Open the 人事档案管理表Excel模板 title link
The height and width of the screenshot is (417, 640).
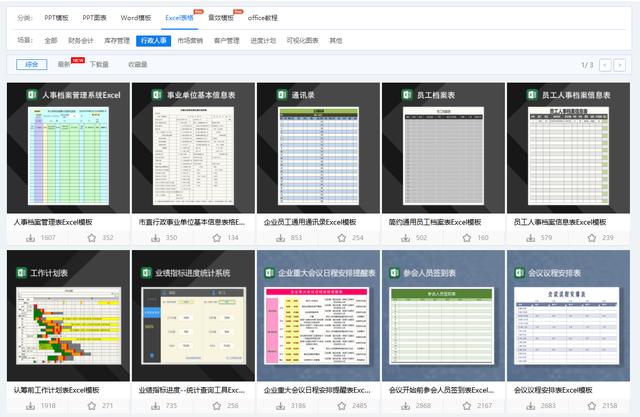53,222
